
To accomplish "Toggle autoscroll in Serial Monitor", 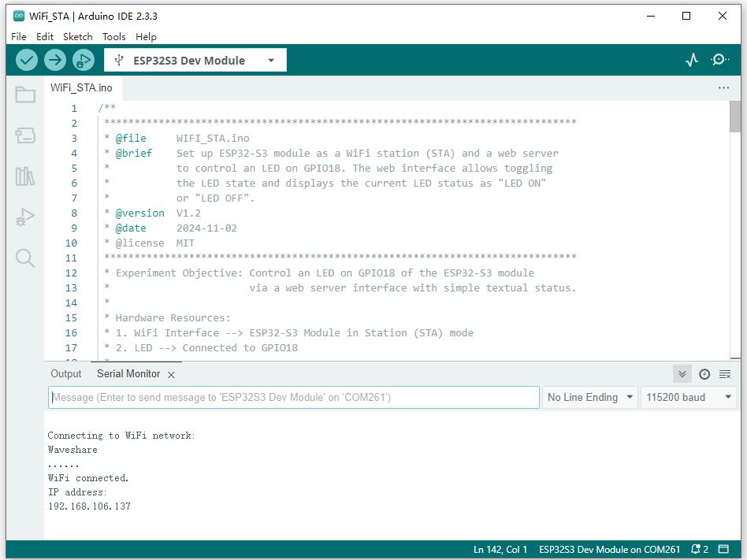I will click(x=682, y=374).
